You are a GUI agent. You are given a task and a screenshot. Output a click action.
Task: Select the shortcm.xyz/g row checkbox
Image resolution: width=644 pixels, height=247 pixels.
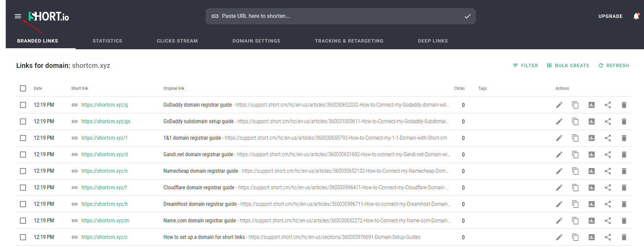(23, 105)
